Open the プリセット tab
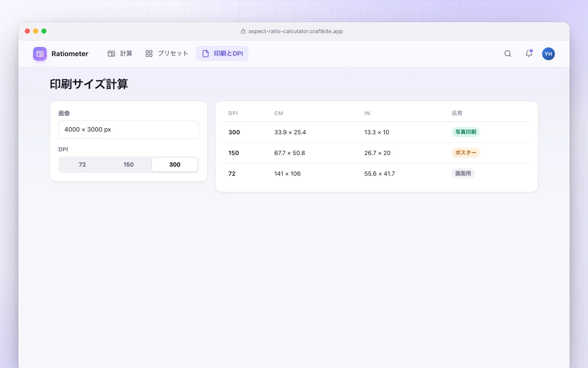 167,54
